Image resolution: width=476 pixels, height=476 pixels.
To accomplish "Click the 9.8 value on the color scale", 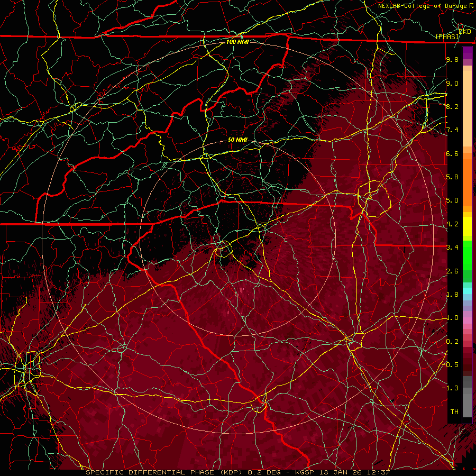I will coord(452,60).
